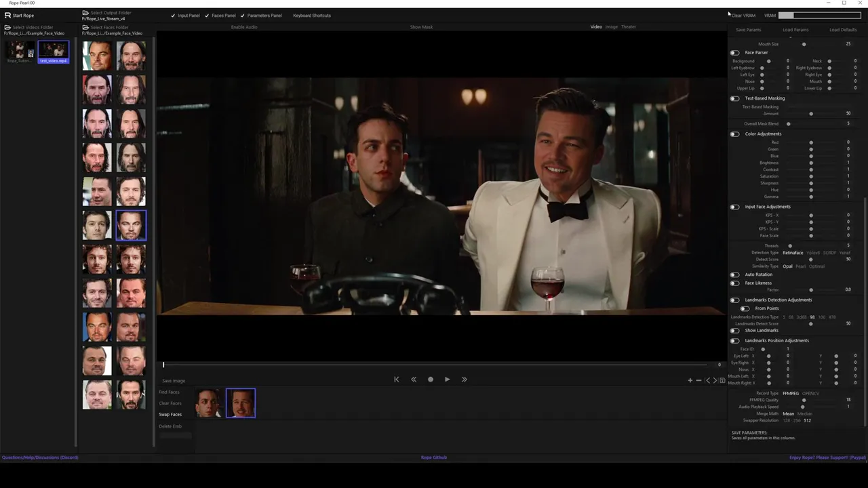The height and width of the screenshot is (488, 868).
Task: Open Select Output Folder
Action: click(x=106, y=13)
